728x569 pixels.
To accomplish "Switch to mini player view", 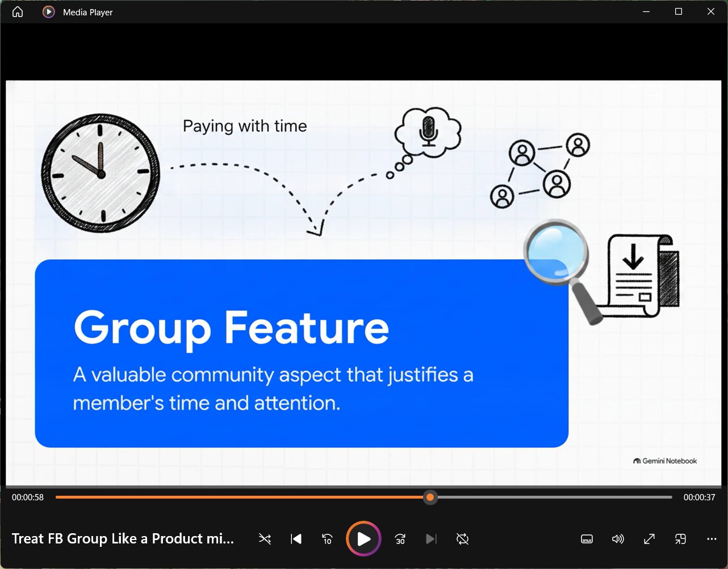I will [x=680, y=539].
